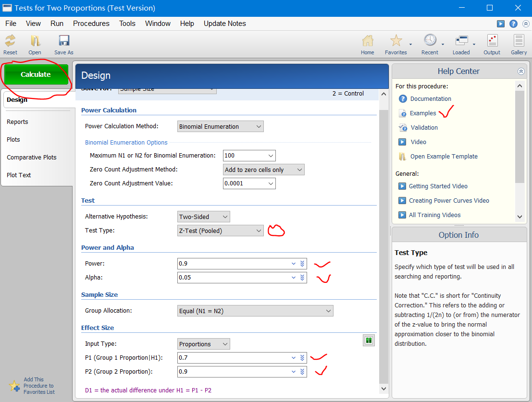Click the P1 proportion input field
The image size is (532, 402).
click(234, 358)
